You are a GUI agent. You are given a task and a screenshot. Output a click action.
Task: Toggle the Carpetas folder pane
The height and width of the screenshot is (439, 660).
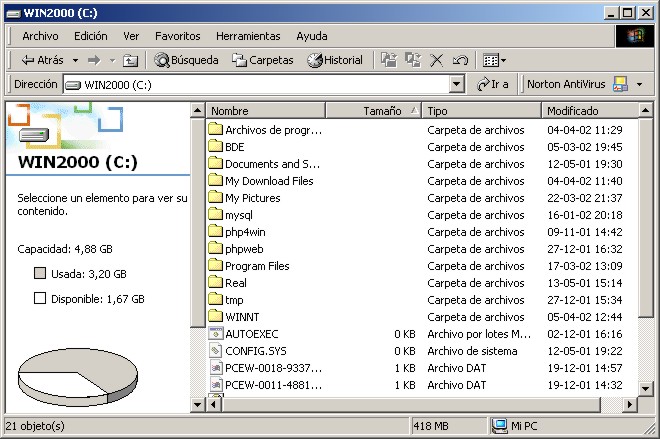tap(262, 60)
